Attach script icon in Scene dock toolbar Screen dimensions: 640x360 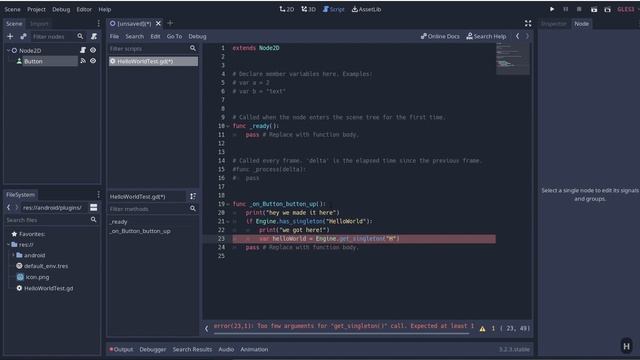click(x=94, y=36)
